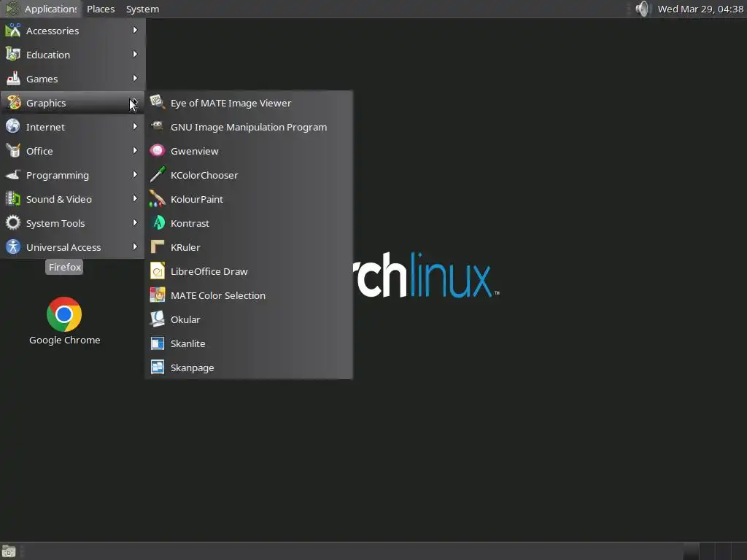This screenshot has height=560, width=747.
Task: Expand the Universal Access submenu arrow
Action: pos(135,246)
